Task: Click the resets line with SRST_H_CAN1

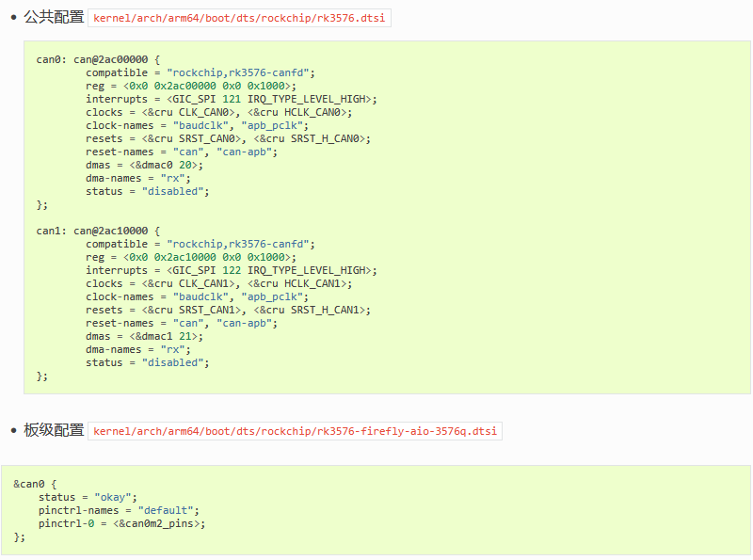Action: [228, 311]
